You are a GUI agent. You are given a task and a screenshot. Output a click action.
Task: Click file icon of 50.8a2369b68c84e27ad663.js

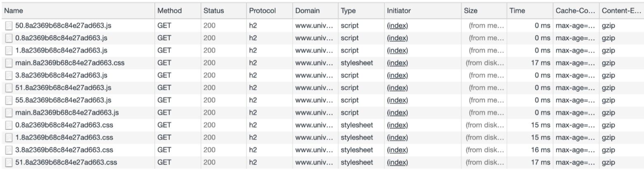9,26
